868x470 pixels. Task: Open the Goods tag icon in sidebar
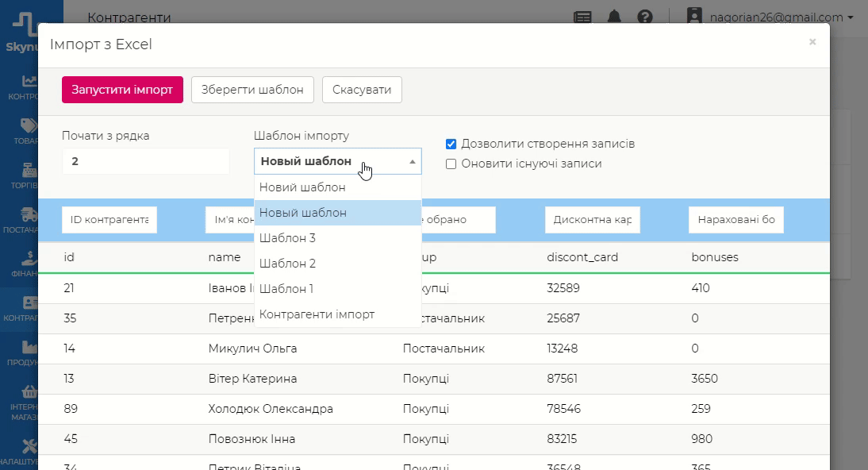click(29, 125)
